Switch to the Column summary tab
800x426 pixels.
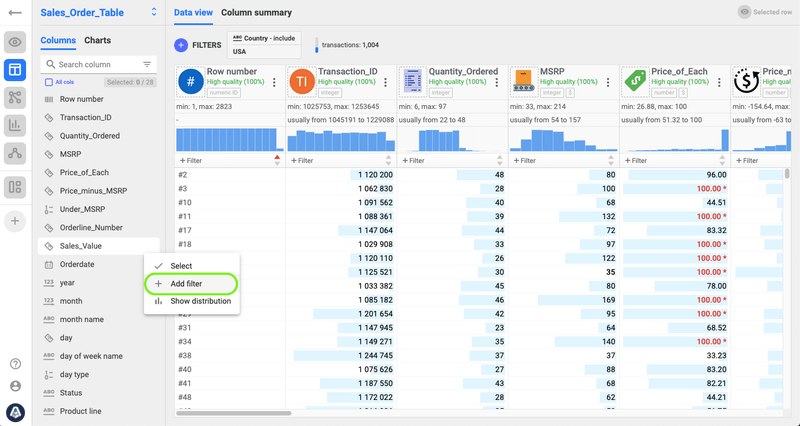[x=257, y=12]
